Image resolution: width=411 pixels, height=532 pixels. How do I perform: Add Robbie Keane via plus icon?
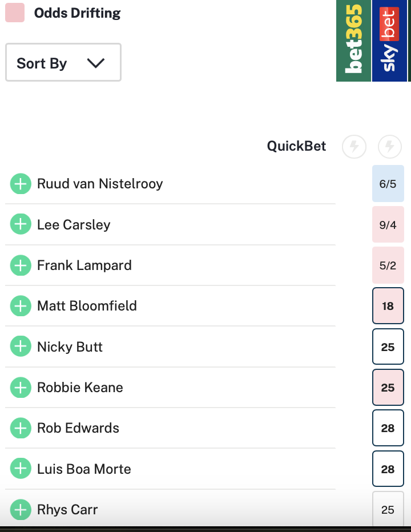pyautogui.click(x=21, y=388)
